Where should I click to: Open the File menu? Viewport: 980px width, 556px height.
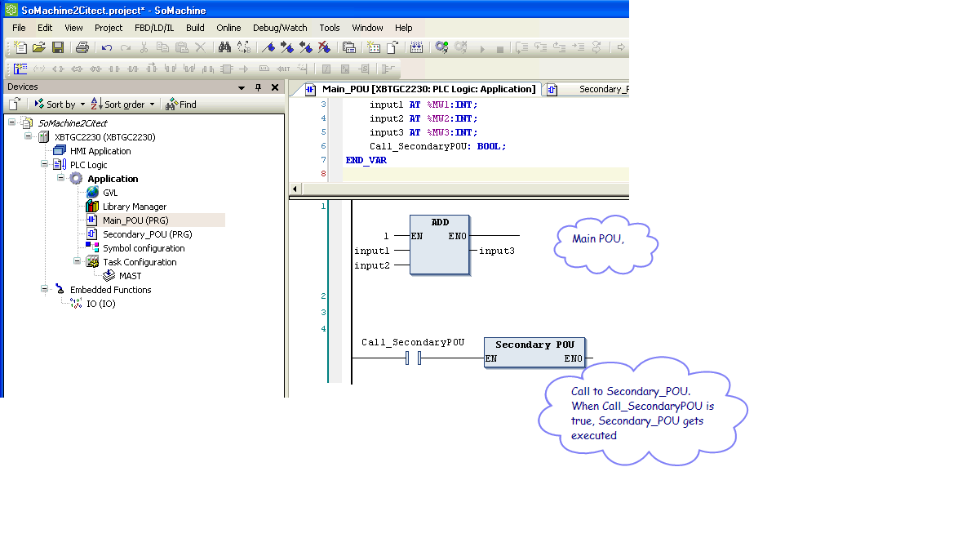point(19,28)
